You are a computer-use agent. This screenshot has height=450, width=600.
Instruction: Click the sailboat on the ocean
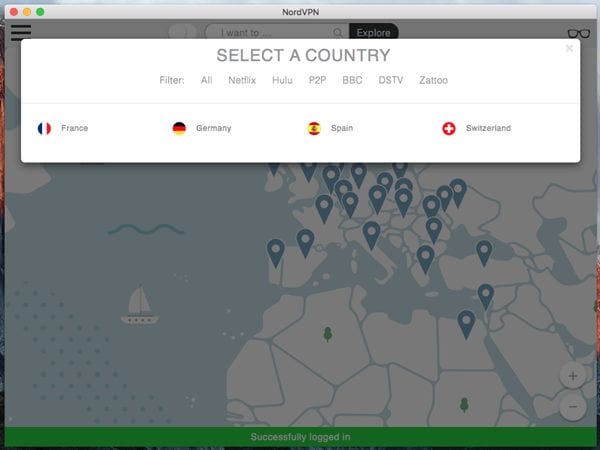tap(140, 305)
